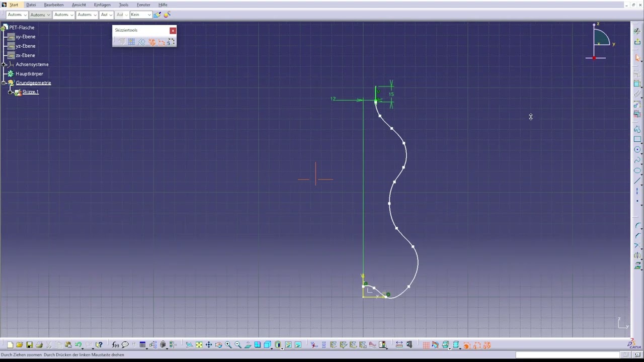This screenshot has height=362, width=644.
Task: Select the Ellipse sketch tool
Action: coord(637,170)
